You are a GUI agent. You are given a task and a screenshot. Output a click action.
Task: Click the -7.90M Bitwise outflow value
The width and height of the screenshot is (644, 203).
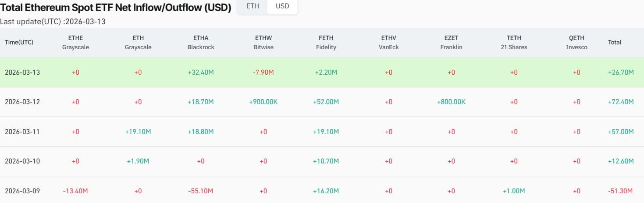pos(263,72)
